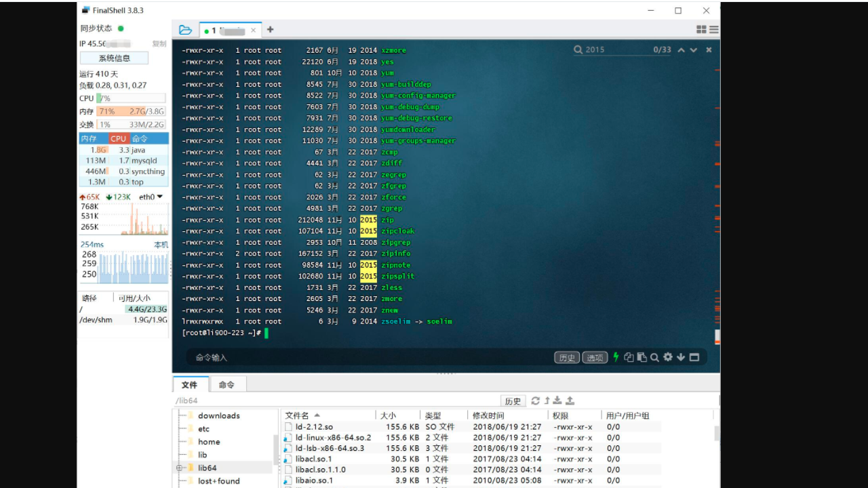Click the green lightning icon in command bar
868x488 pixels.
[x=616, y=357]
